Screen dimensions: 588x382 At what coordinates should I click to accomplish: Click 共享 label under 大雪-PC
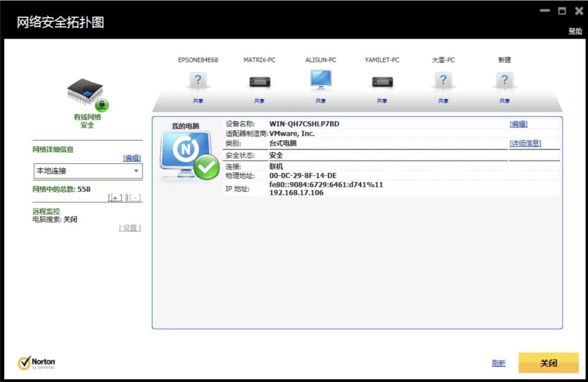click(x=443, y=101)
